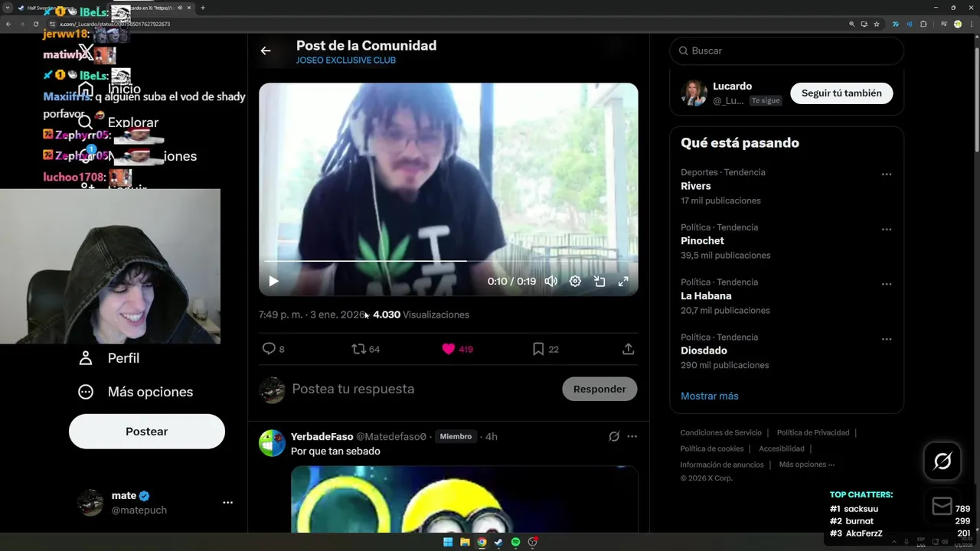Click the 'Mostrar más' link
This screenshot has height=551, width=980.
(x=709, y=396)
